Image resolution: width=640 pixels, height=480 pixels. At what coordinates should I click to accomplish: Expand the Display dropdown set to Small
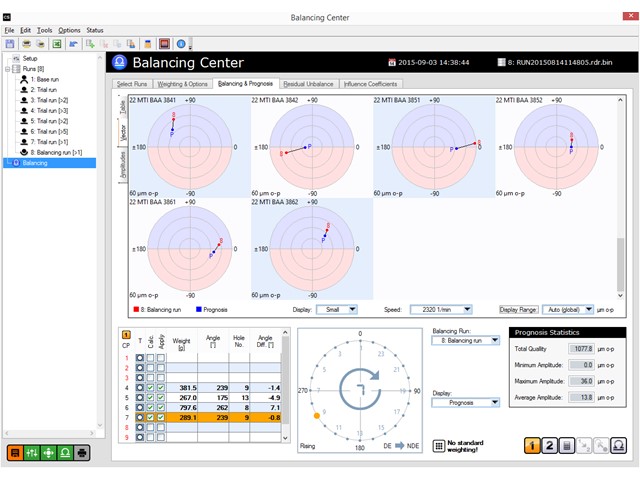[x=337, y=310]
